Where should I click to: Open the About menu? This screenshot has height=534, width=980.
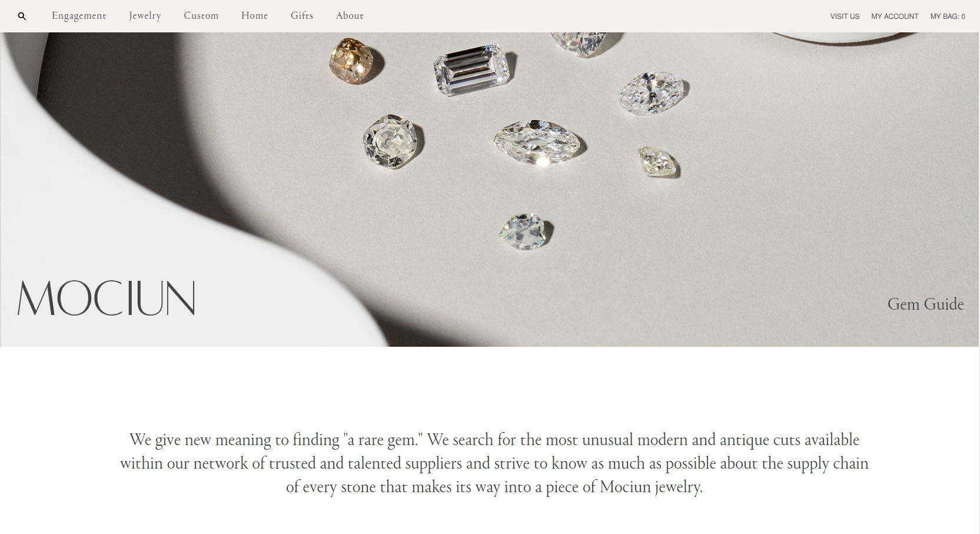350,16
